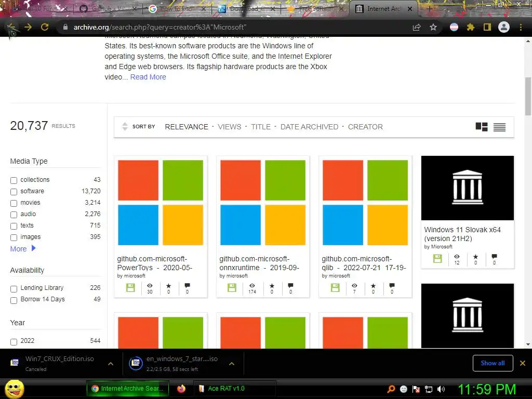Click the share page icon in address bar
Screen dimensions: 532x399
click(x=417, y=27)
